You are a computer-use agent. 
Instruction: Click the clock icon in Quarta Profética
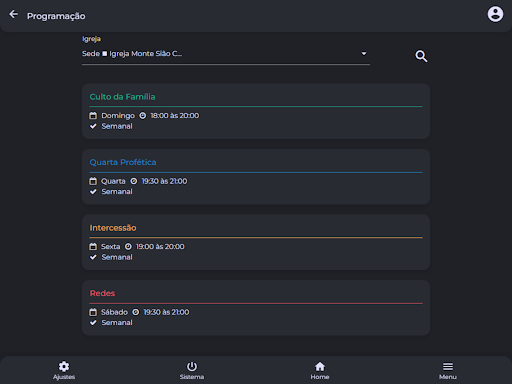point(134,181)
